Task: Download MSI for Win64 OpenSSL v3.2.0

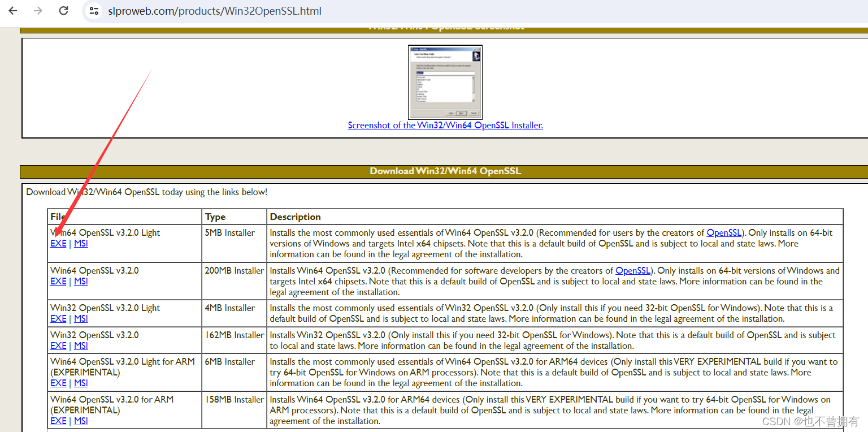Action: pyautogui.click(x=80, y=281)
